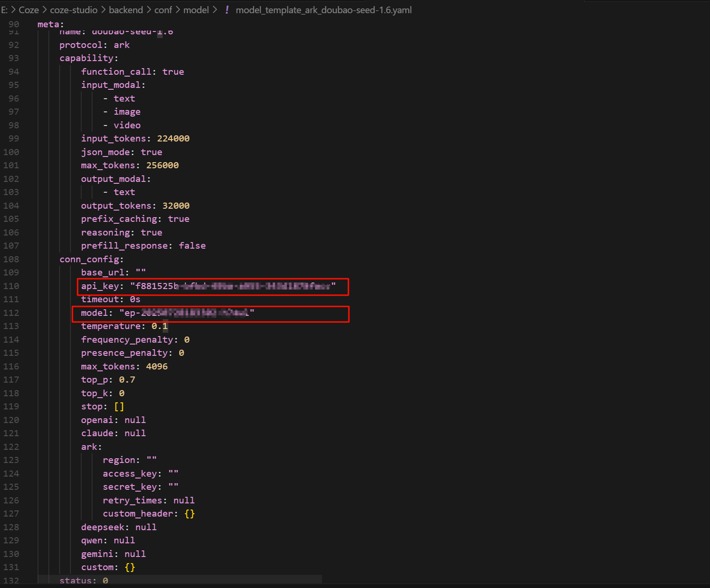
Task: Click breadcrumb file model_template_ark_doubao-seed-1.6.yaml
Action: click(323, 10)
